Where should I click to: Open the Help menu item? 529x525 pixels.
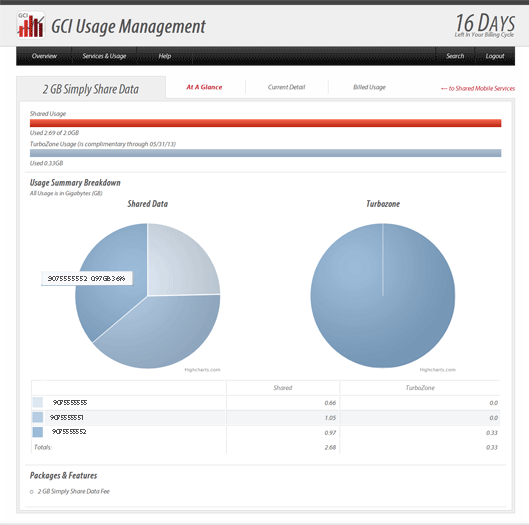coord(165,56)
